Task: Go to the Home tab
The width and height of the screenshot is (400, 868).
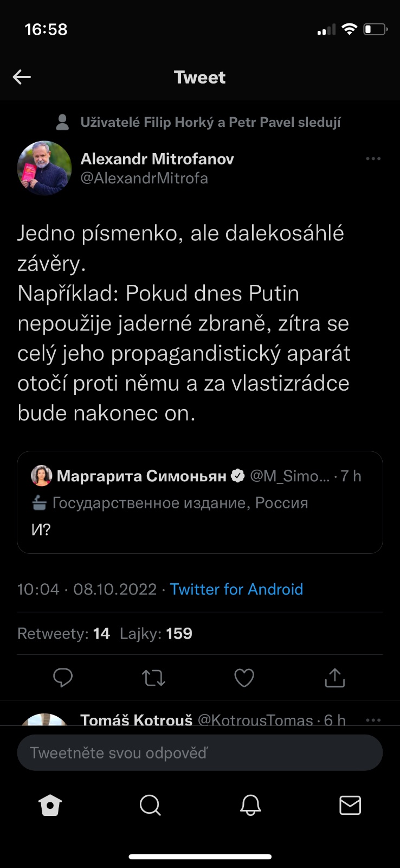Action: [x=50, y=806]
